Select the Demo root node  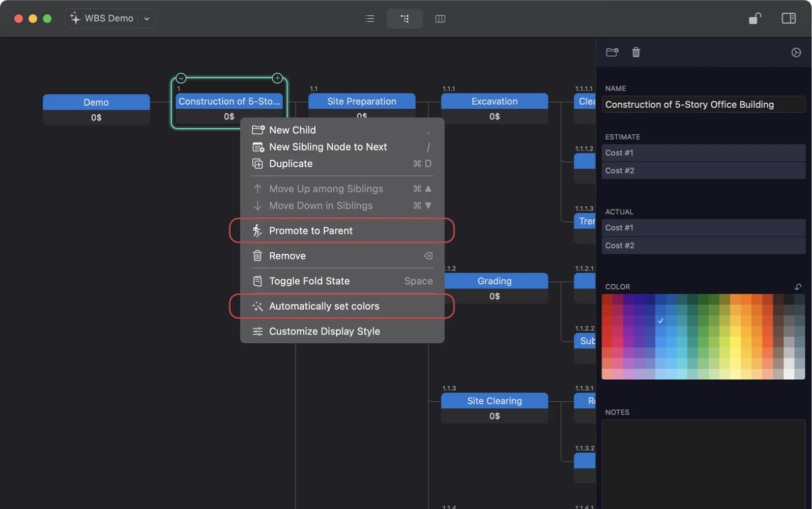point(96,103)
